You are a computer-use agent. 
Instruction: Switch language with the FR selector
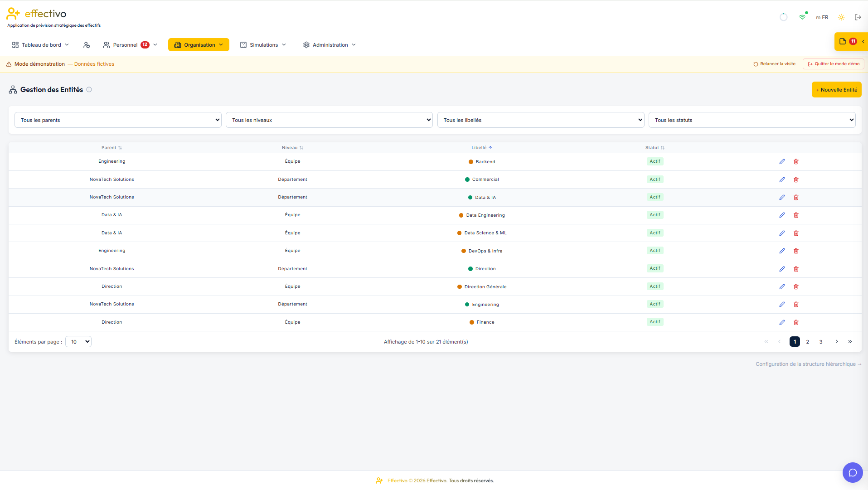click(822, 18)
